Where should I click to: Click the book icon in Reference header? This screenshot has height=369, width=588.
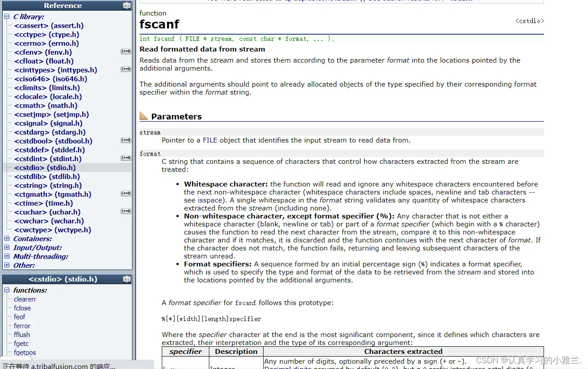(127, 6)
